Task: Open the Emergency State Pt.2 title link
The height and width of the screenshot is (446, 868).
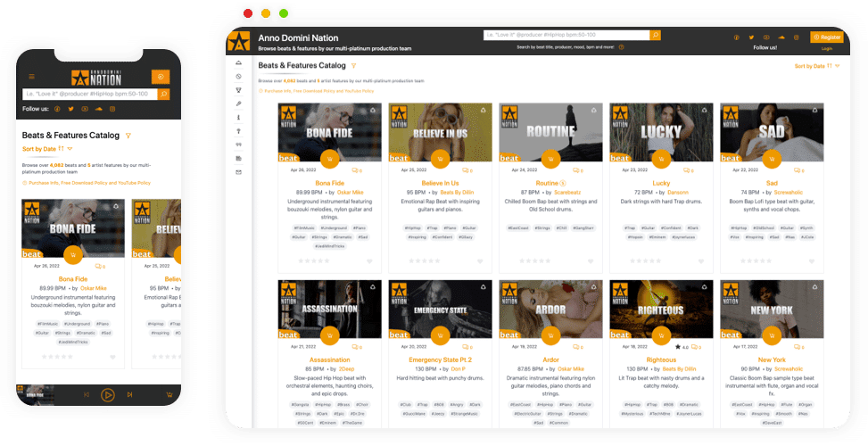Action: (440, 359)
